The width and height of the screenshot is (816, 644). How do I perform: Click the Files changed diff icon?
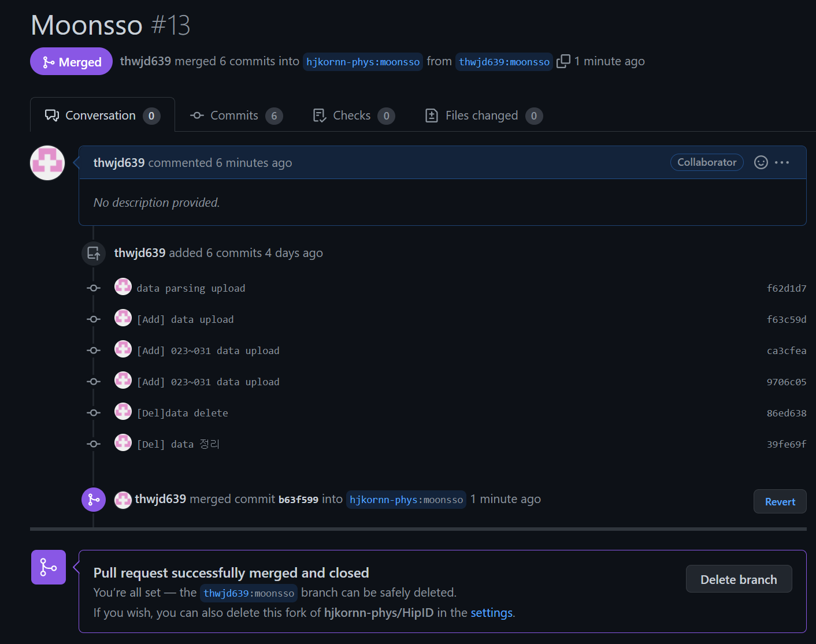tap(431, 115)
